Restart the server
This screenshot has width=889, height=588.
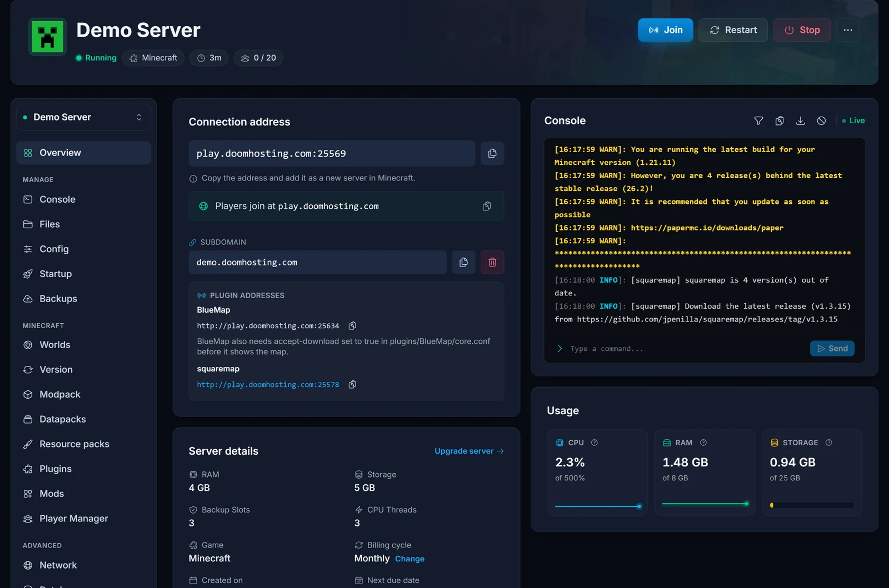pyautogui.click(x=733, y=30)
